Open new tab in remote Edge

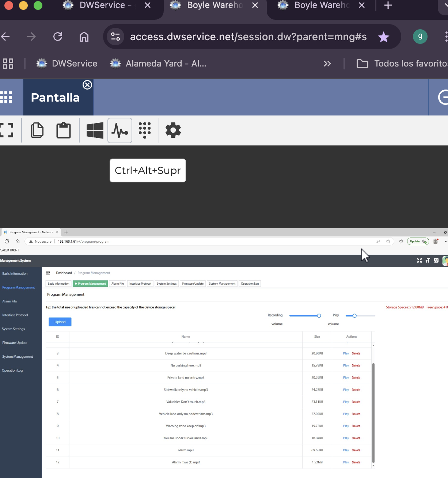pyautogui.click(x=66, y=232)
